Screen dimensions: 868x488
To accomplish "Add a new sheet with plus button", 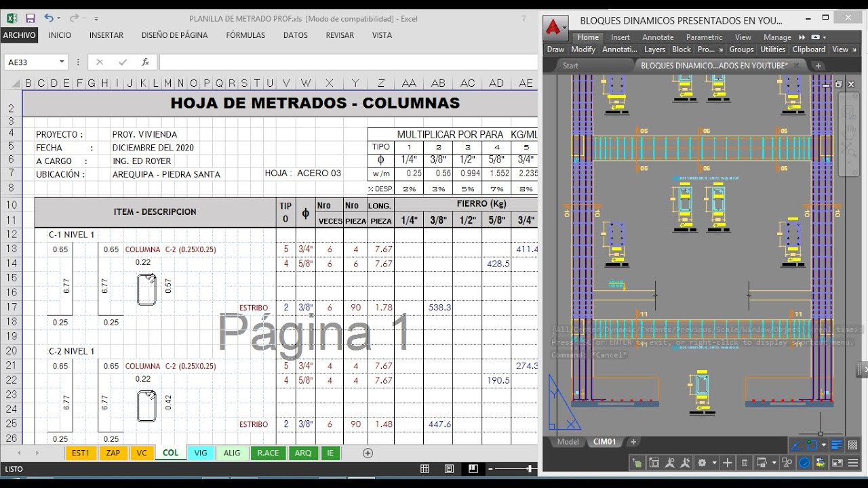I will click(368, 453).
